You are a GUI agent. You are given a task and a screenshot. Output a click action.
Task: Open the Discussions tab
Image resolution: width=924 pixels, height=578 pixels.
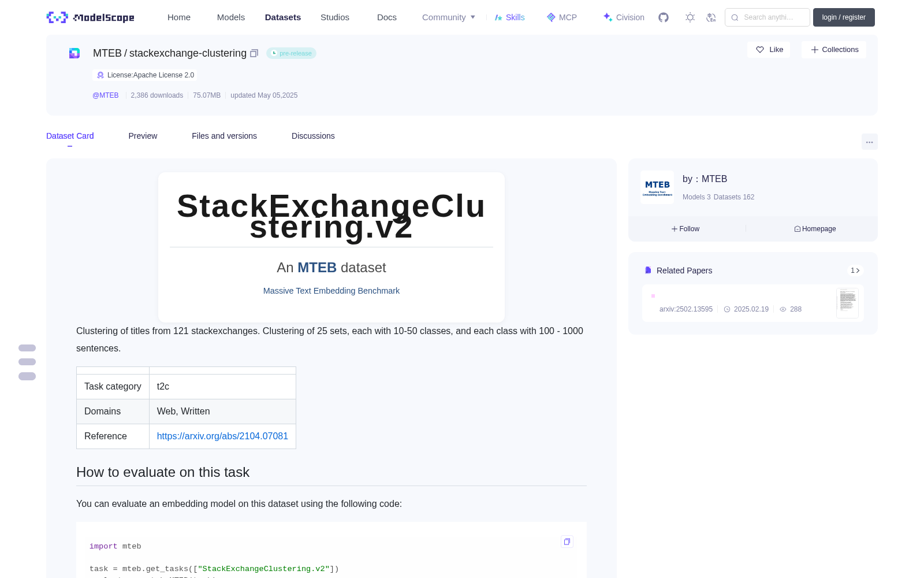tap(313, 136)
